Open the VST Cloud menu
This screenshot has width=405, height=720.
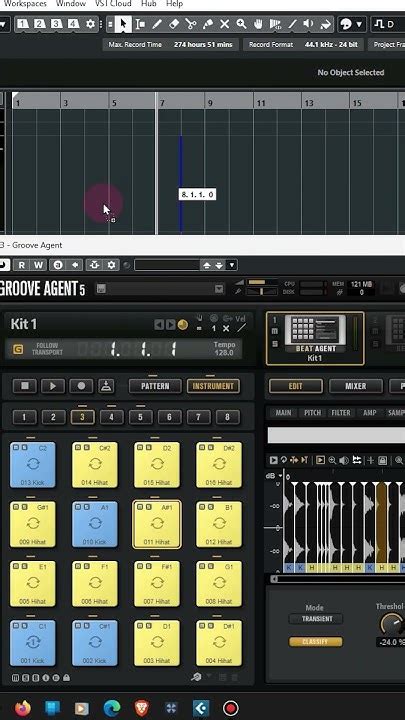(x=113, y=4)
